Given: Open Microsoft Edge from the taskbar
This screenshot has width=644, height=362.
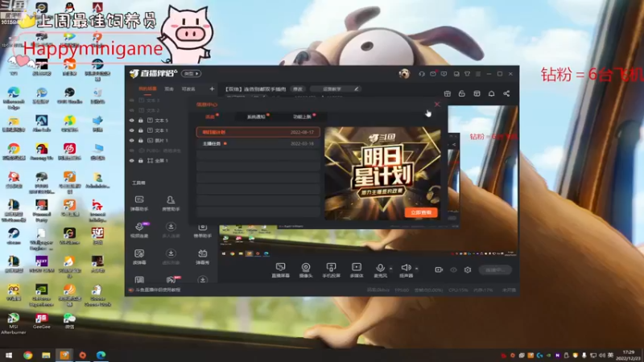Looking at the screenshot, I should [x=101, y=356].
